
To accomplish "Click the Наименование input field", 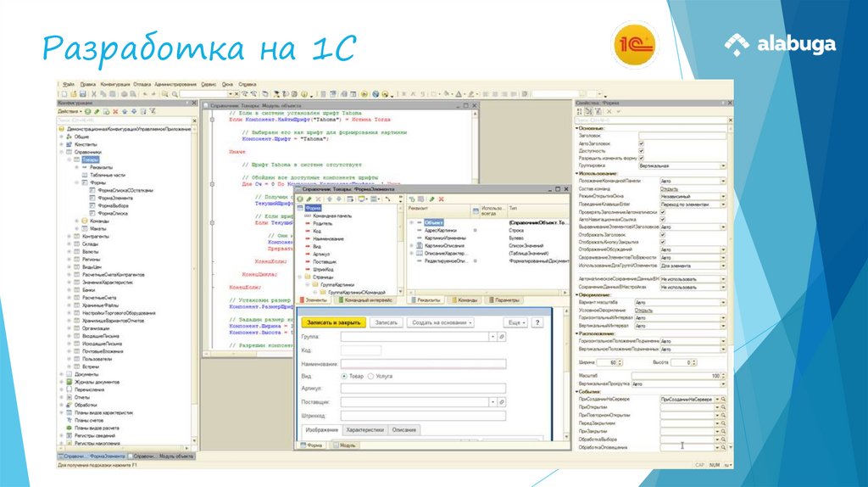I will coord(423,364).
